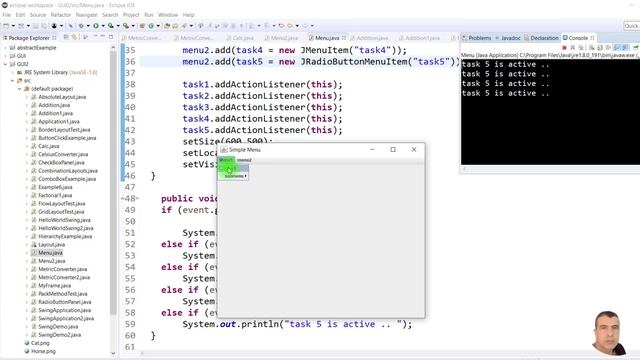Image resolution: width=640 pixels, height=360 pixels.
Task: Click the New Java Class icon
Action: (151, 26)
